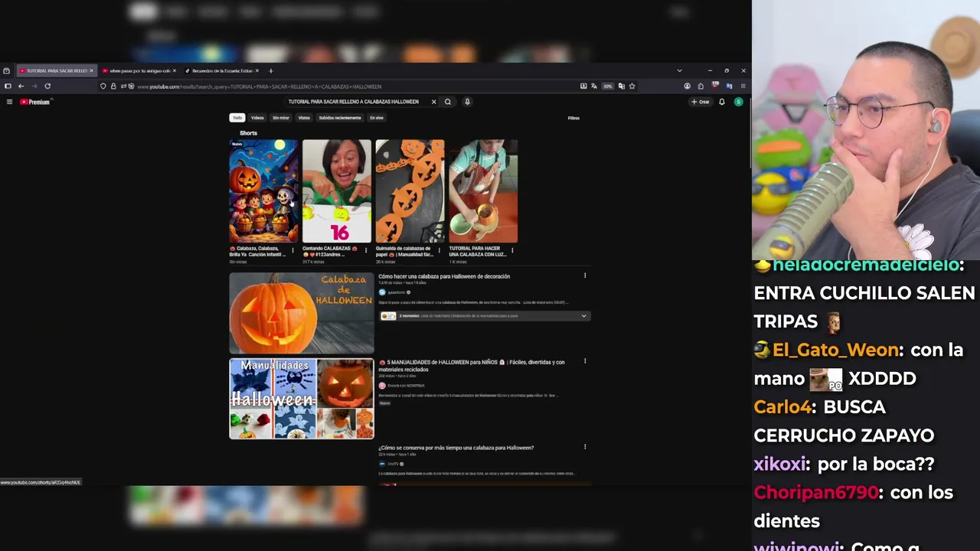
Task: Open the zoom level 80% indicator
Action: click(608, 86)
